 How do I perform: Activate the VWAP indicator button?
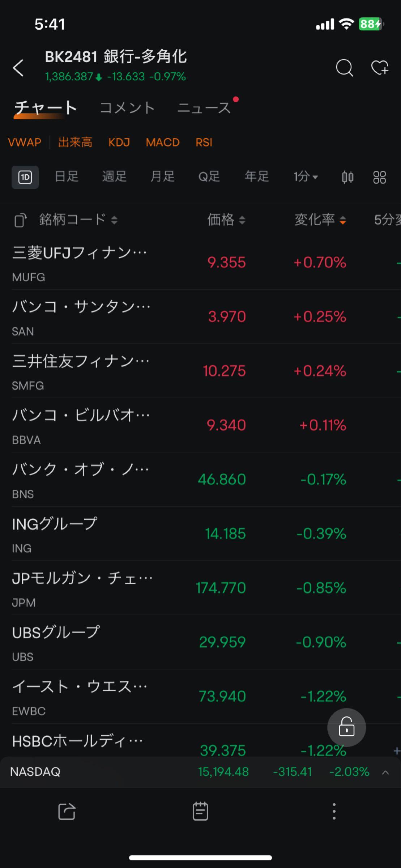(25, 142)
